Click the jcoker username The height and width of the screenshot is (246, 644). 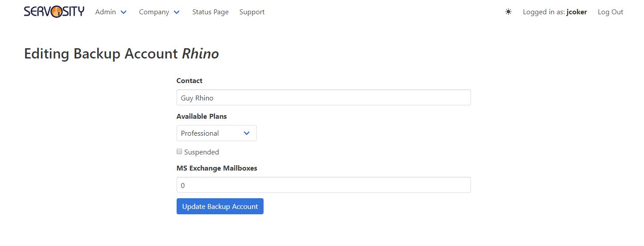[x=576, y=12]
